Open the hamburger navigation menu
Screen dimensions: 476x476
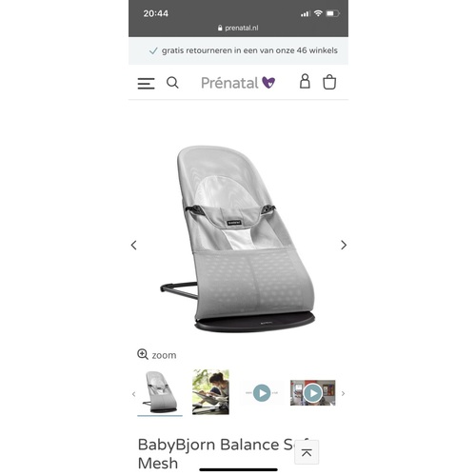[x=146, y=84]
